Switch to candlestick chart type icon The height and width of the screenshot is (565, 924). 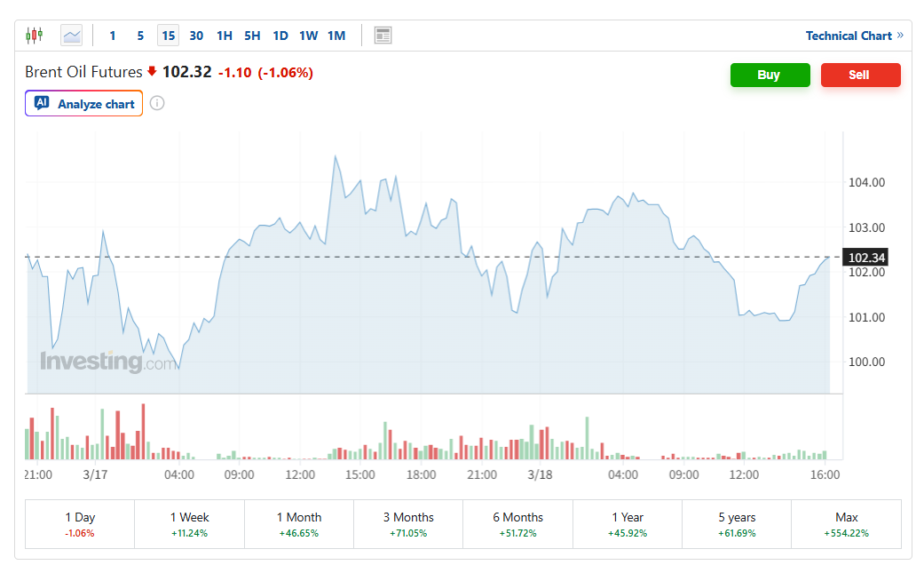35,36
